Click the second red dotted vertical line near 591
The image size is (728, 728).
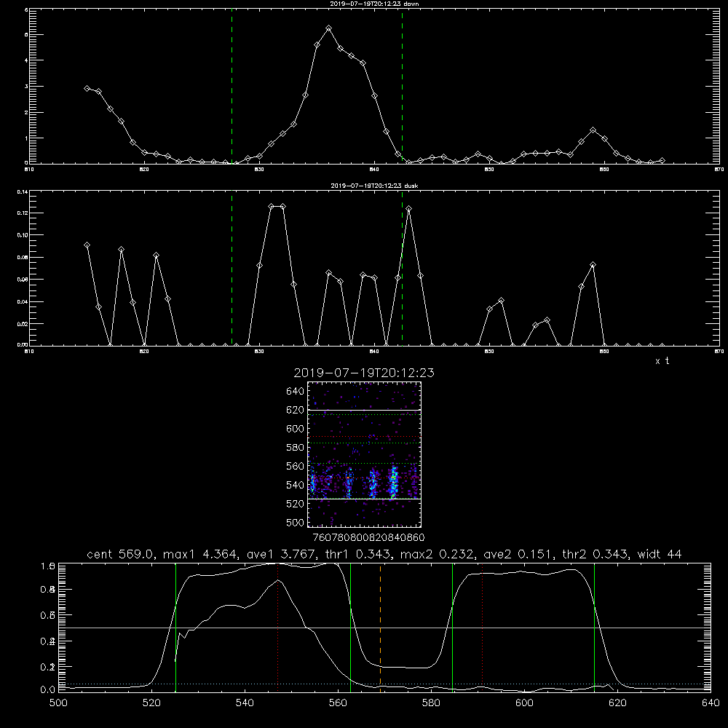483,627
